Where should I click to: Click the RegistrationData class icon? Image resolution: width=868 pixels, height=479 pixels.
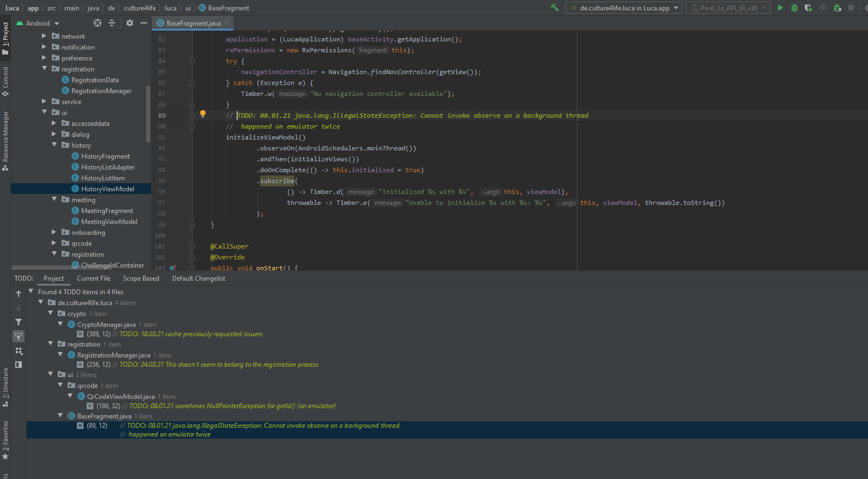(x=65, y=80)
